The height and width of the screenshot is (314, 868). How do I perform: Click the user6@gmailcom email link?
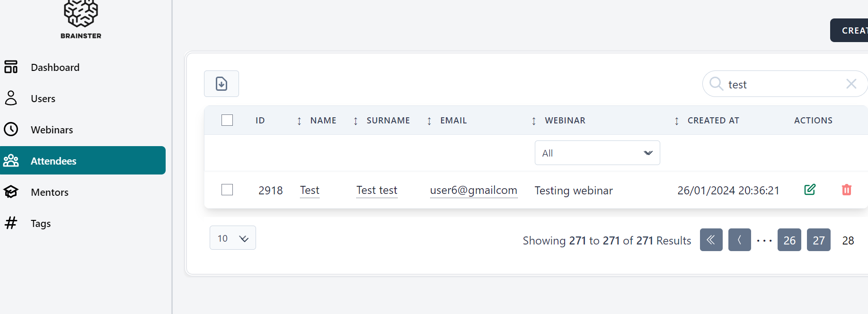(473, 190)
